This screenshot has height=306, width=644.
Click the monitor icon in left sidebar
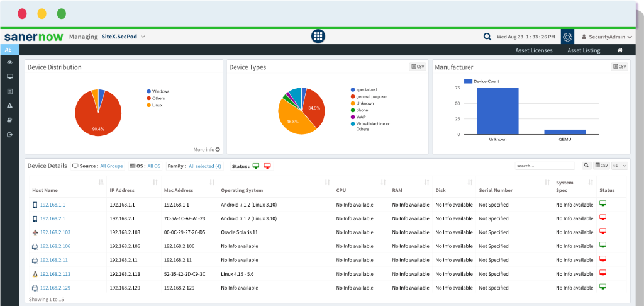(10, 77)
